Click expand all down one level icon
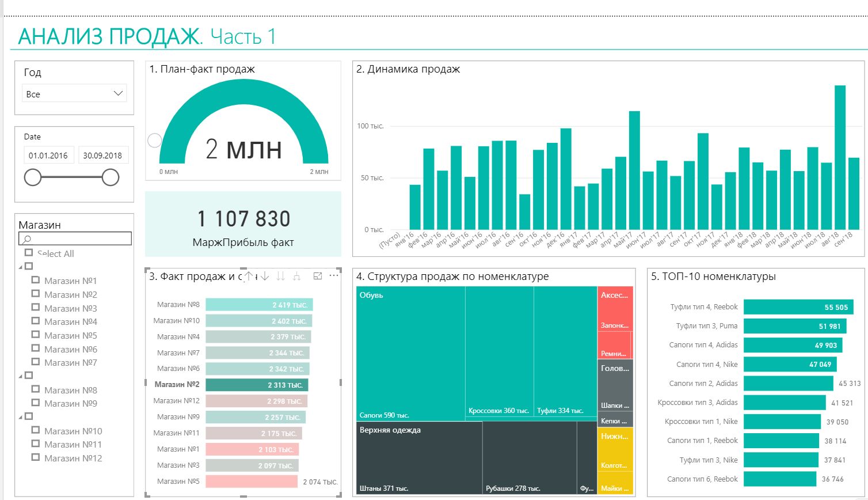 pyautogui.click(x=297, y=276)
